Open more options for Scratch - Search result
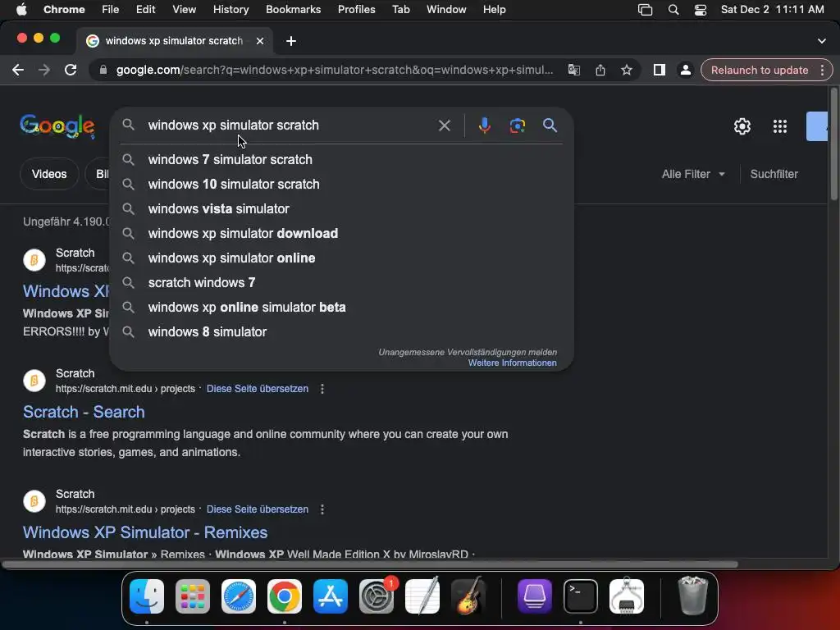 pos(322,389)
